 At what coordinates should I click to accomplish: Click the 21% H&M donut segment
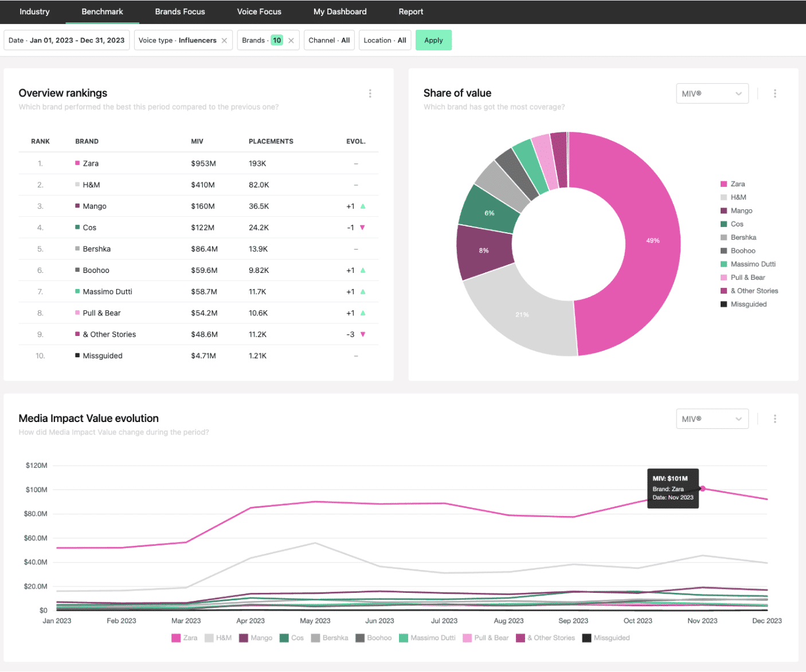click(522, 314)
